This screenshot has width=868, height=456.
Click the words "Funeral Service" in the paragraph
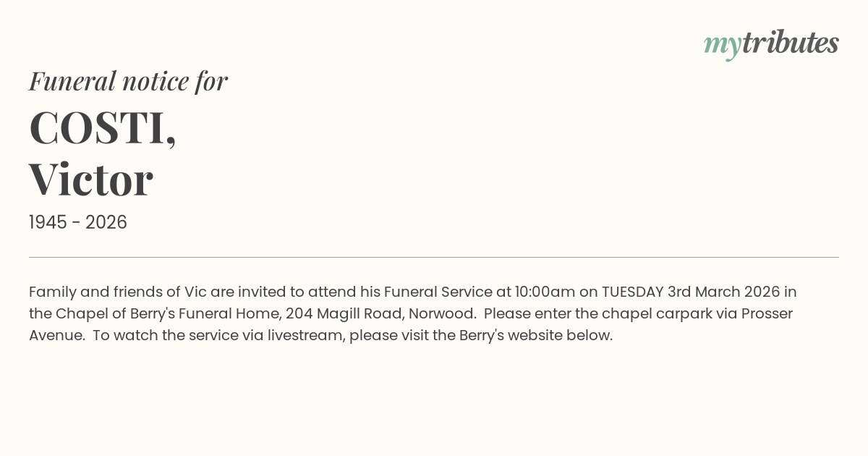point(438,292)
